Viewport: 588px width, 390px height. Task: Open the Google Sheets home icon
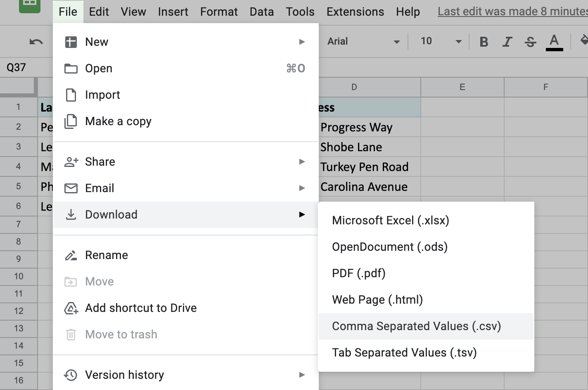(x=30, y=4)
